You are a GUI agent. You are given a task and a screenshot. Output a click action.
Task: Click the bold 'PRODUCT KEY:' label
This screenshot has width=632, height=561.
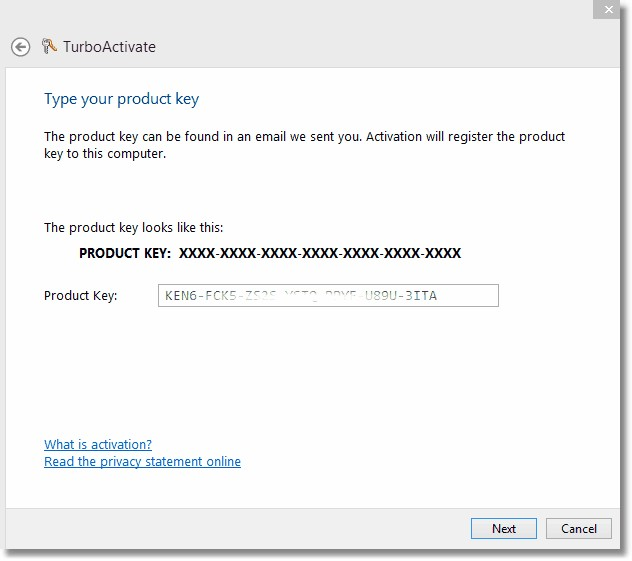pyautogui.click(x=125, y=254)
